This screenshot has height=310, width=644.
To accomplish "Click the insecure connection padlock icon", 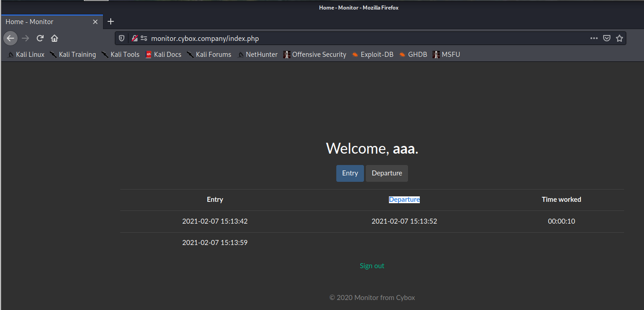I will point(134,38).
